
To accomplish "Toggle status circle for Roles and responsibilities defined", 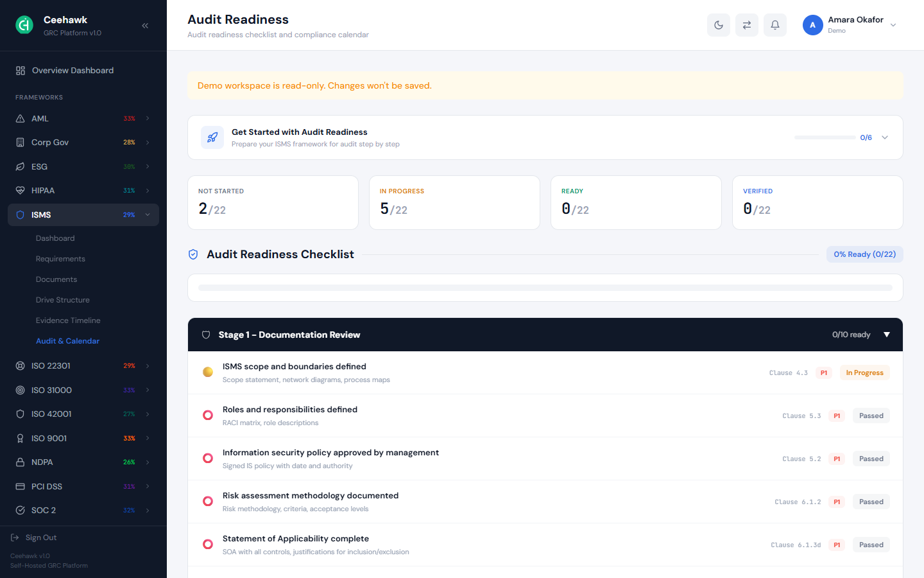I will coord(208,415).
